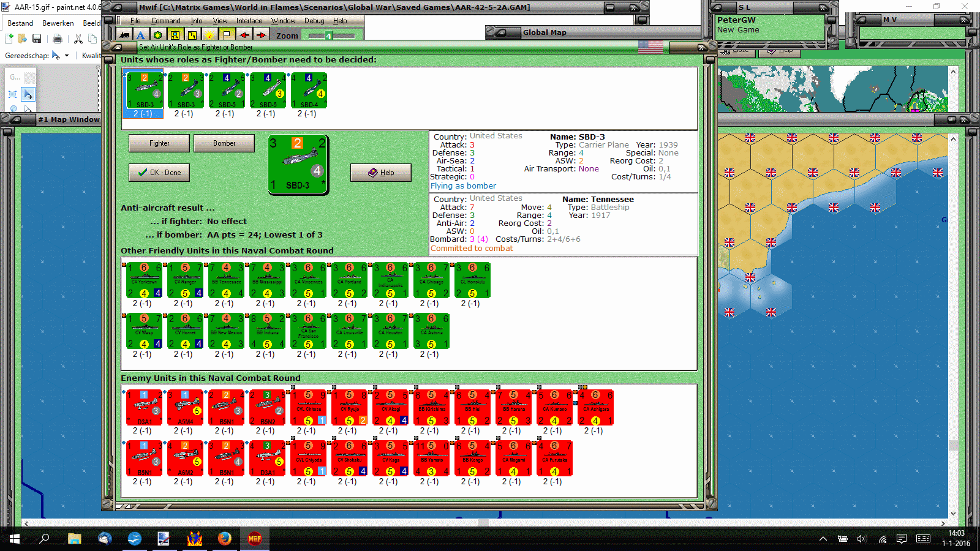Image resolution: width=980 pixels, height=551 pixels.
Task: Select the CV Yorktown ship counter
Action: point(144,280)
